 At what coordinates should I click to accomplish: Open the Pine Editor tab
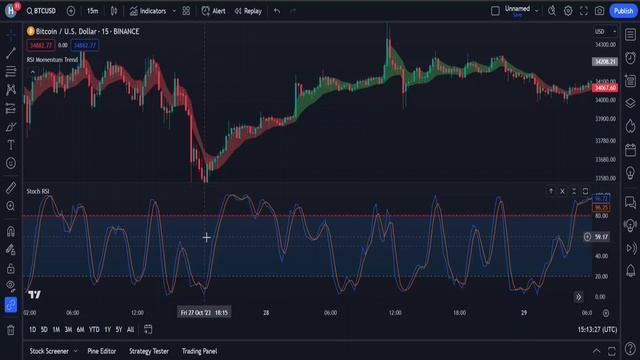(102, 351)
